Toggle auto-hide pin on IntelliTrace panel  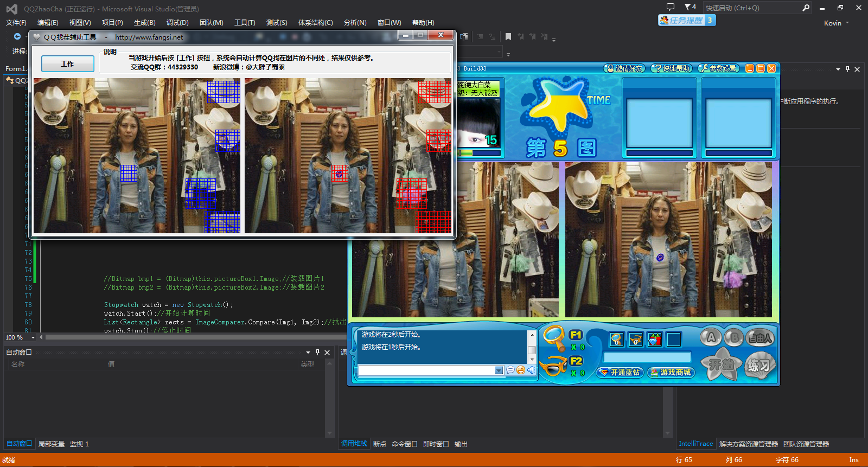click(848, 69)
